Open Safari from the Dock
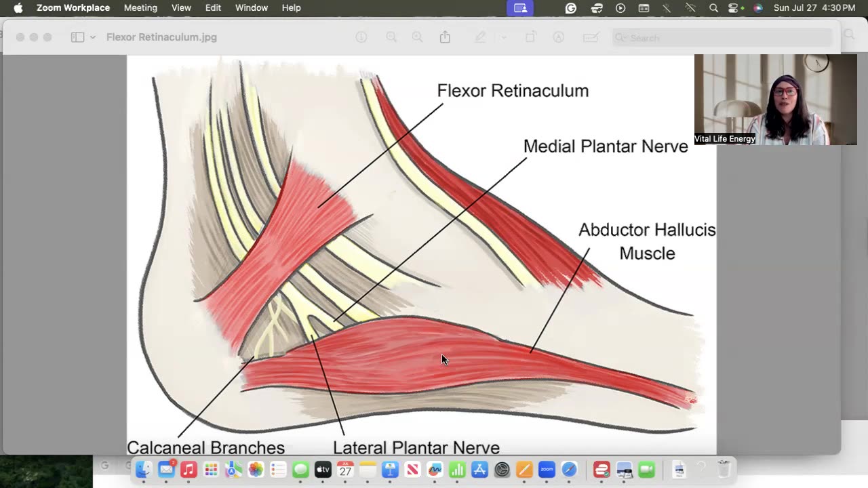The height and width of the screenshot is (488, 868). point(569,469)
